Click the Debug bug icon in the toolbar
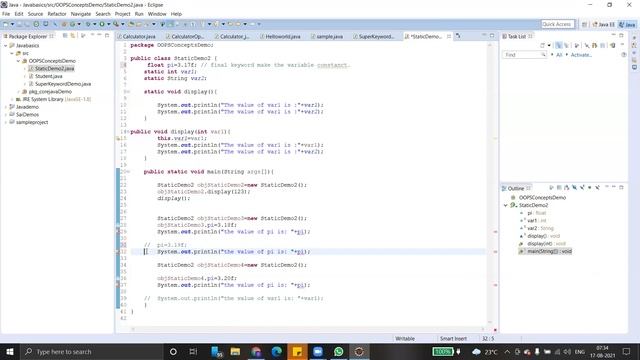 point(88,24)
